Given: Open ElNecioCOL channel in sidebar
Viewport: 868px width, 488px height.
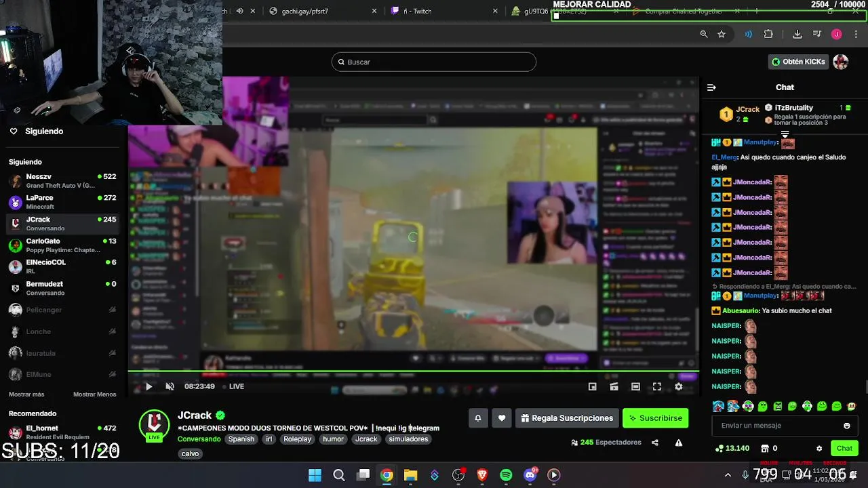Looking at the screenshot, I should [62, 266].
